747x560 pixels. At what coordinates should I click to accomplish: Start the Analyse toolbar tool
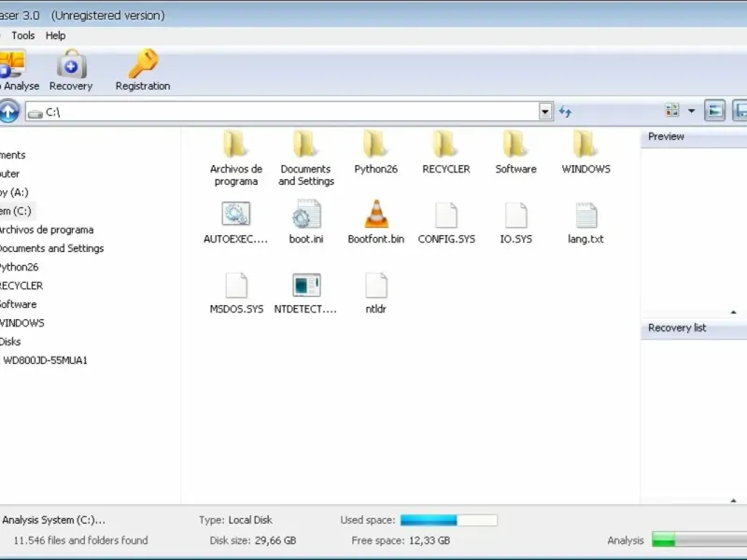click(x=18, y=70)
